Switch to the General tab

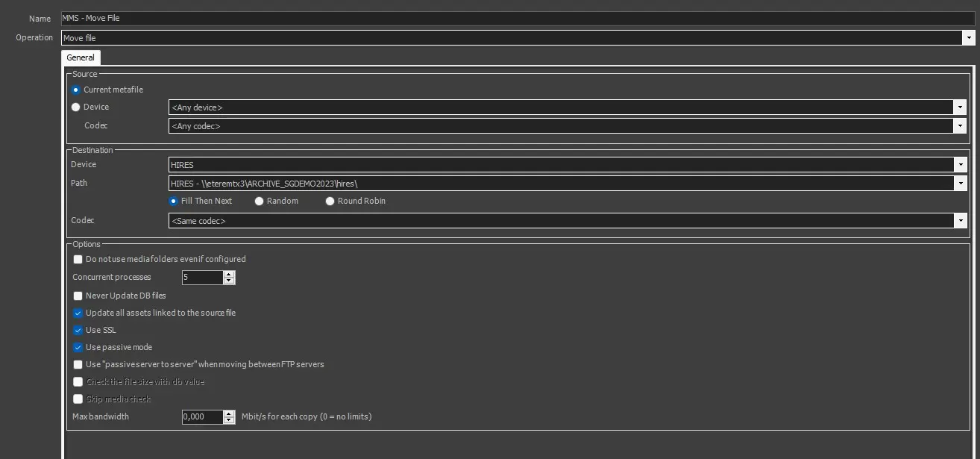[x=81, y=57]
